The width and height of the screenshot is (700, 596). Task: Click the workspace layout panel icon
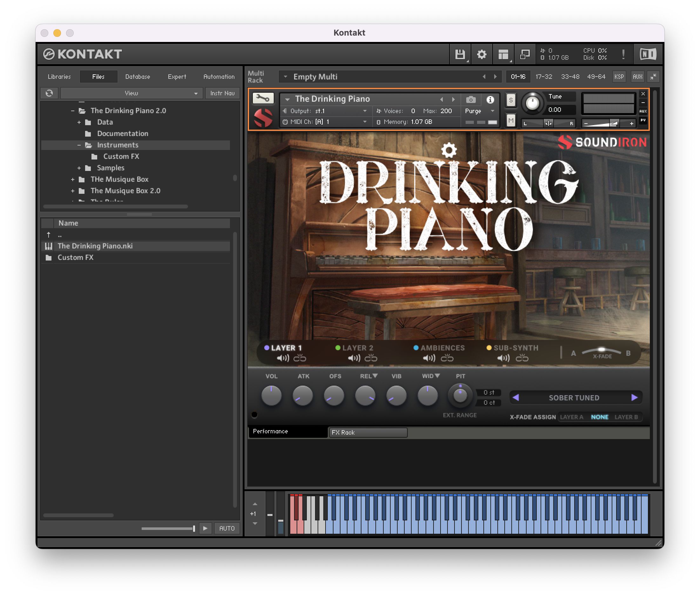coord(503,54)
